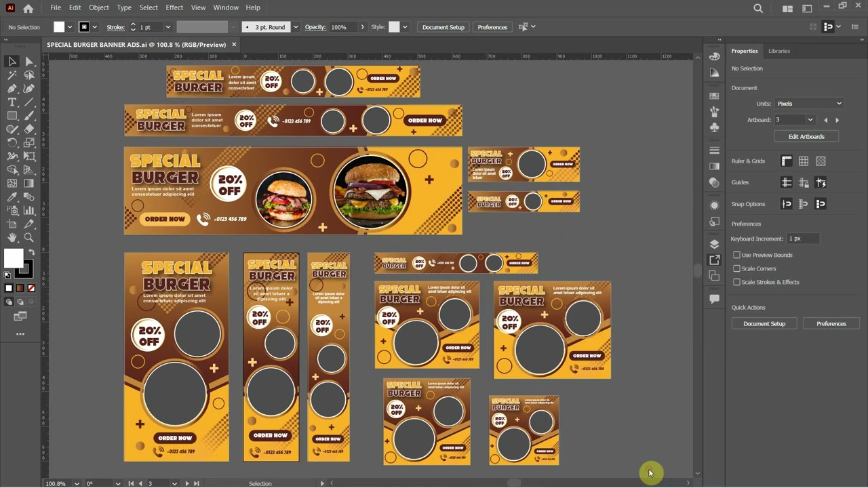The height and width of the screenshot is (488, 868).
Task: Open the Brushes panel icon
Action: click(714, 111)
